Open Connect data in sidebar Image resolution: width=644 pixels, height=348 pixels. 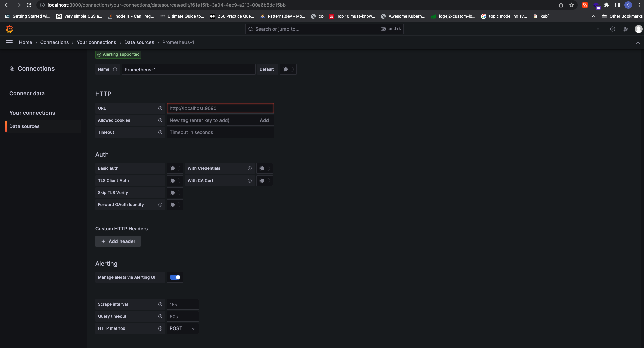(x=27, y=93)
